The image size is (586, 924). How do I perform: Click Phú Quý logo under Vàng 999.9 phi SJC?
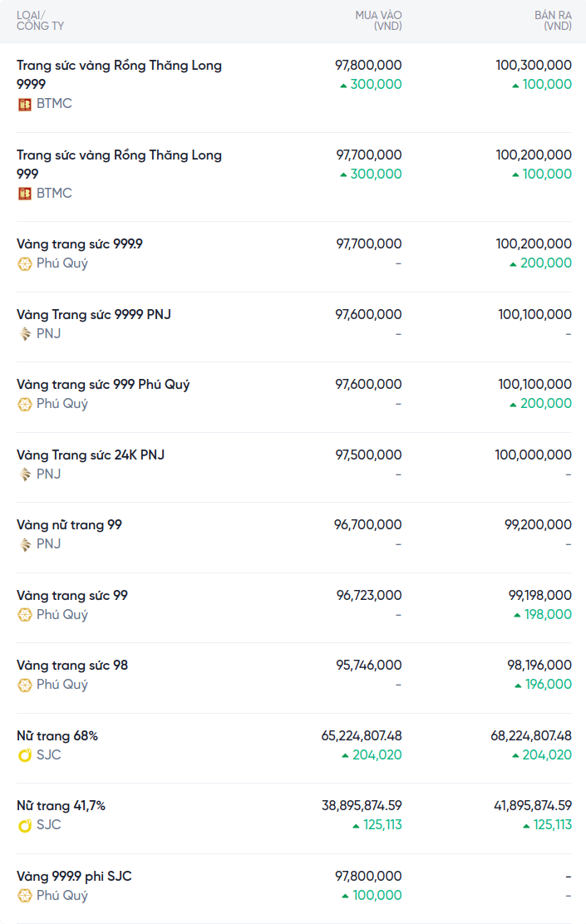click(24, 896)
